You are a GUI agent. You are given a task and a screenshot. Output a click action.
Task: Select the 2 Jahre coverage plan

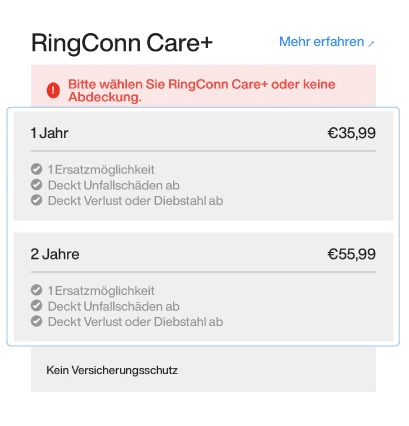pos(203,287)
